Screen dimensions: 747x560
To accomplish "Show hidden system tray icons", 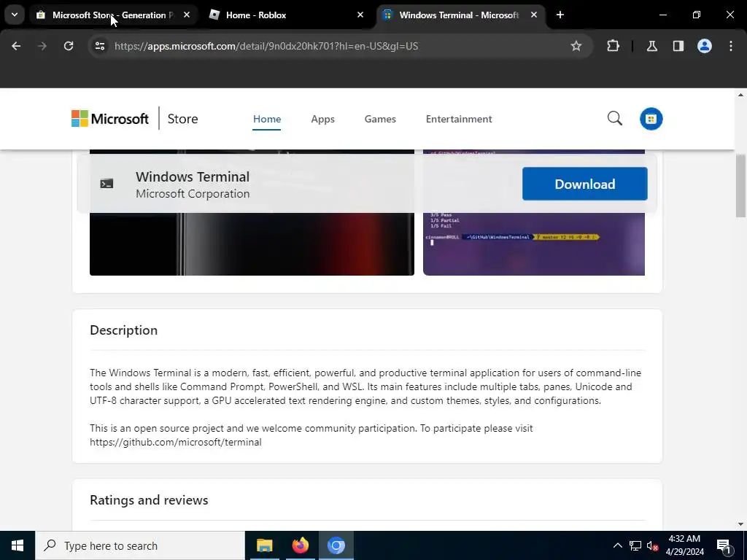I will click(617, 545).
